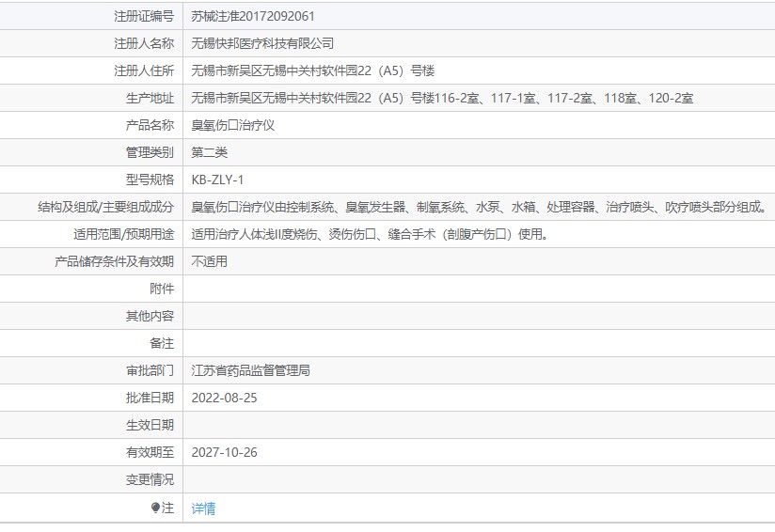
Task: Click the 审批部门 label
Action: tap(150, 370)
